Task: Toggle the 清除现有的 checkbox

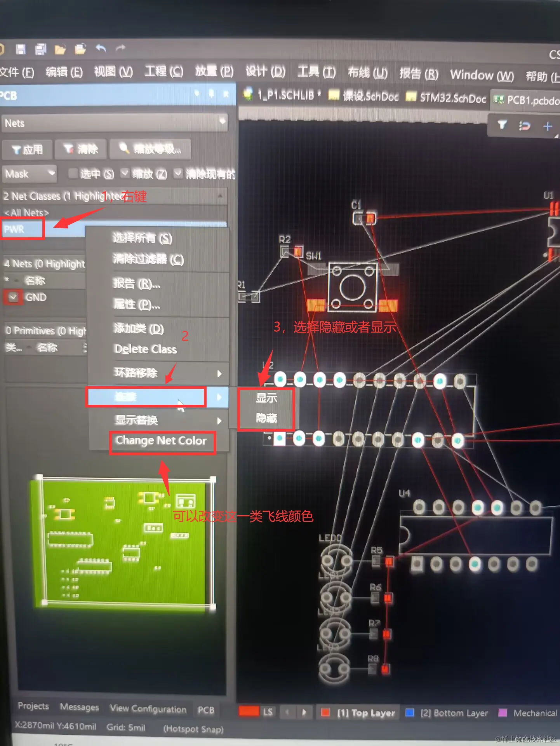Action: [x=177, y=173]
